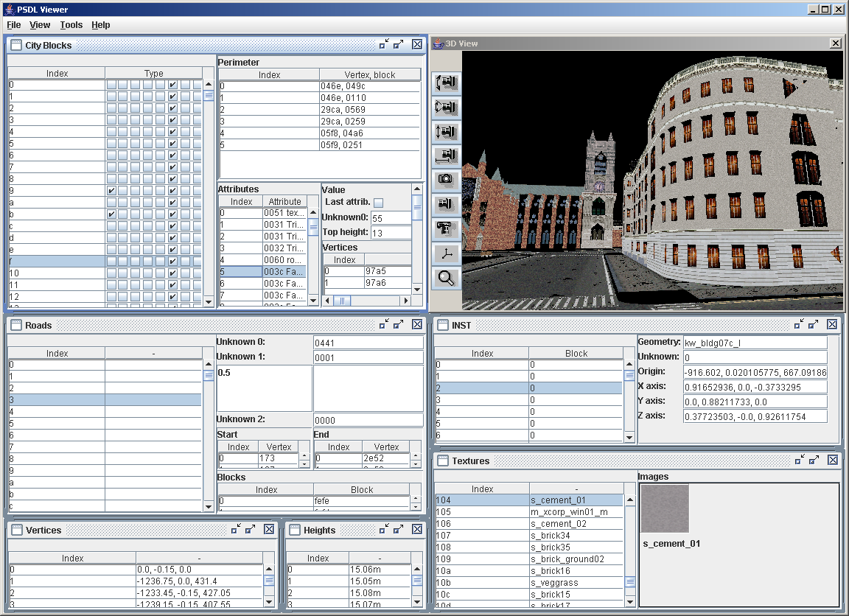
Task: Uncheck first Type checkbox in row b
Action: (111, 214)
